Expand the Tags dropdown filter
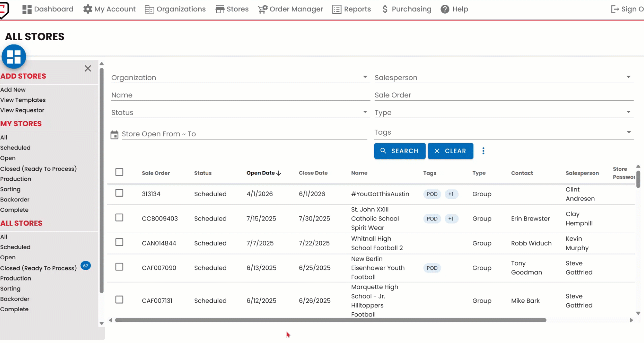 click(x=628, y=132)
